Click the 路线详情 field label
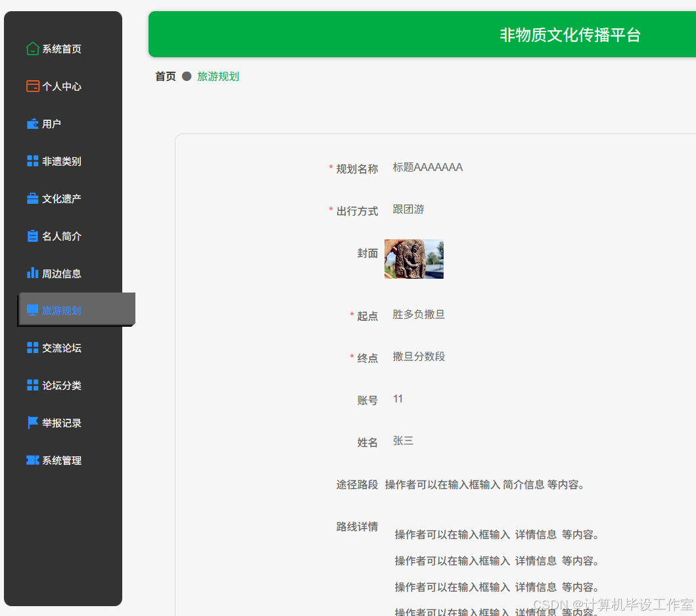 click(x=357, y=527)
